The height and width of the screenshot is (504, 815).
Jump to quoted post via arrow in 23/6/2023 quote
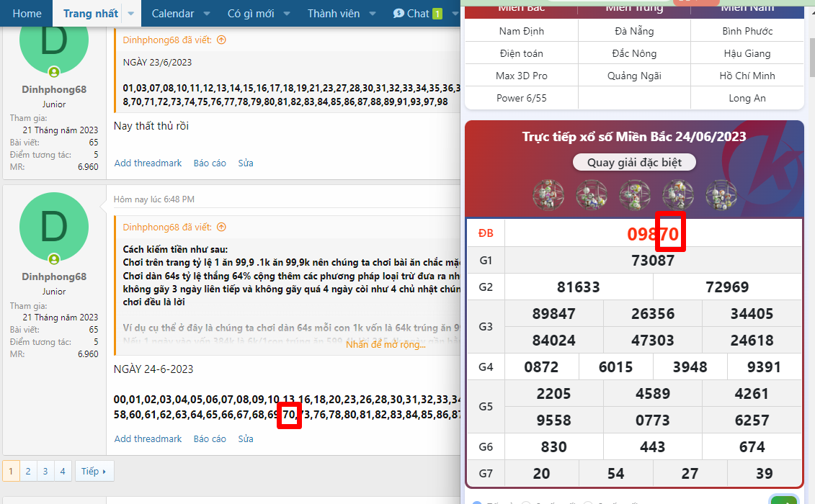tap(221, 40)
